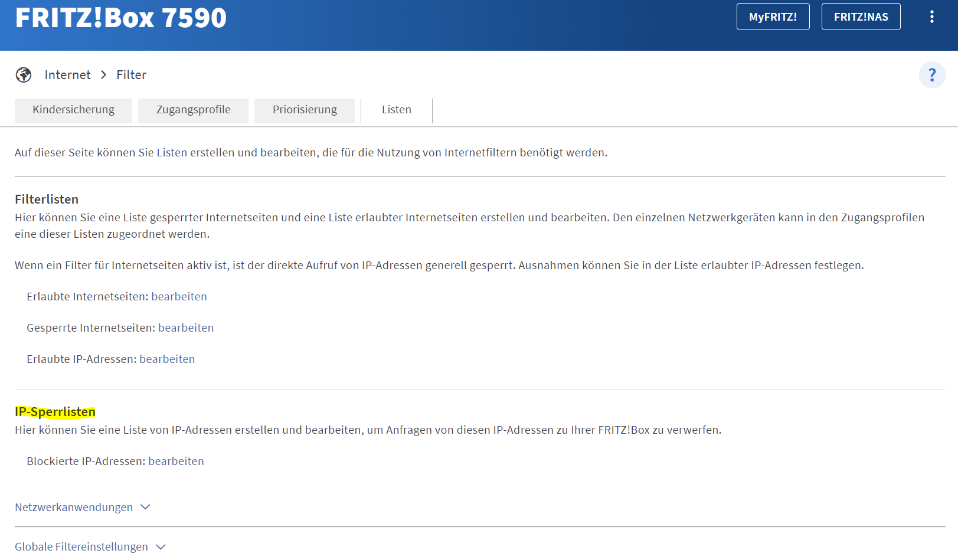Image resolution: width=958 pixels, height=560 pixels.
Task: Switch to the Zugangsprofile tab
Action: [x=193, y=110]
